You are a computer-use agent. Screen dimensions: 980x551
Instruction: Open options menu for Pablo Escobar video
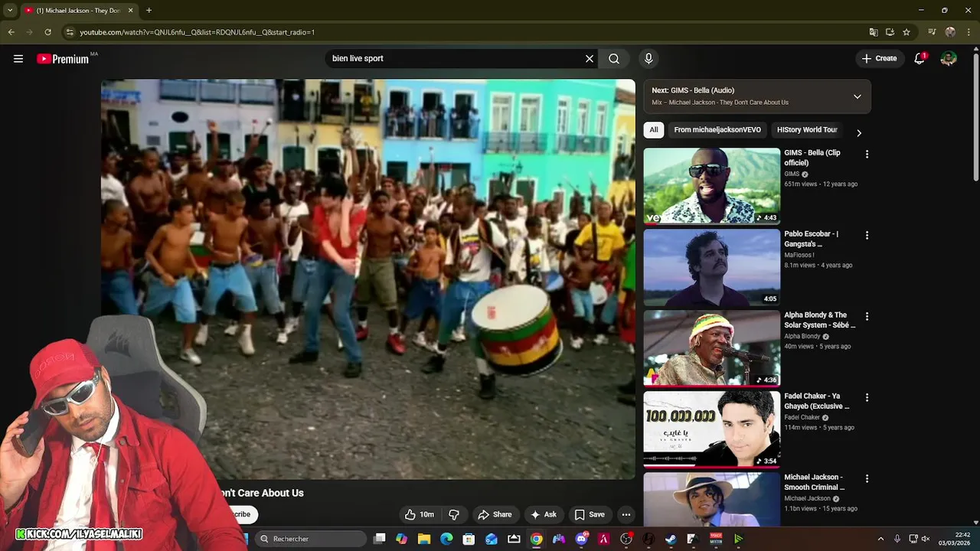pos(867,236)
